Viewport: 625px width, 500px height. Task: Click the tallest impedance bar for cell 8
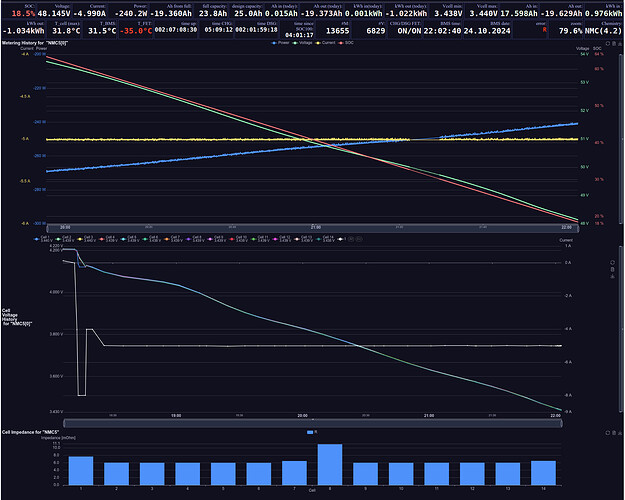coord(329,464)
